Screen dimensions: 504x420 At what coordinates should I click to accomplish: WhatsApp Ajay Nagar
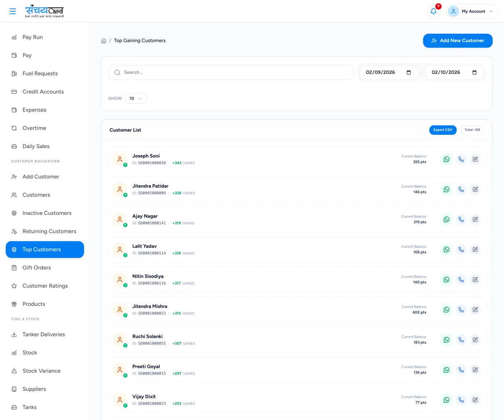446,219
